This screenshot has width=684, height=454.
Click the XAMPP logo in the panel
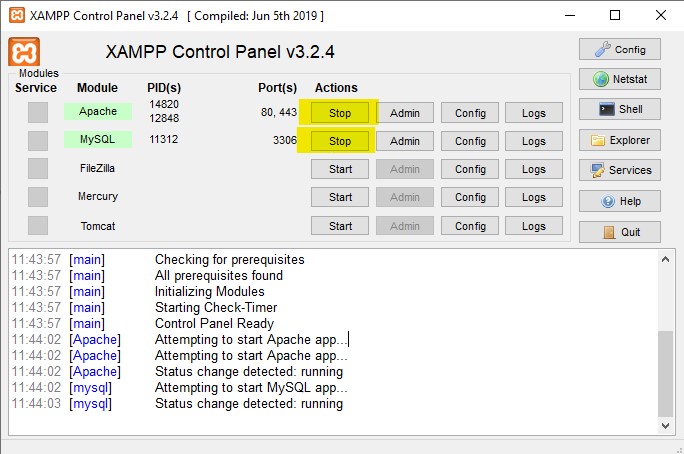click(x=24, y=52)
